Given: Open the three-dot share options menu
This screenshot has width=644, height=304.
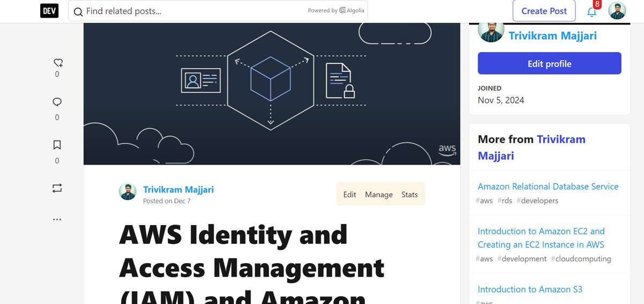Looking at the screenshot, I should coord(57,219).
